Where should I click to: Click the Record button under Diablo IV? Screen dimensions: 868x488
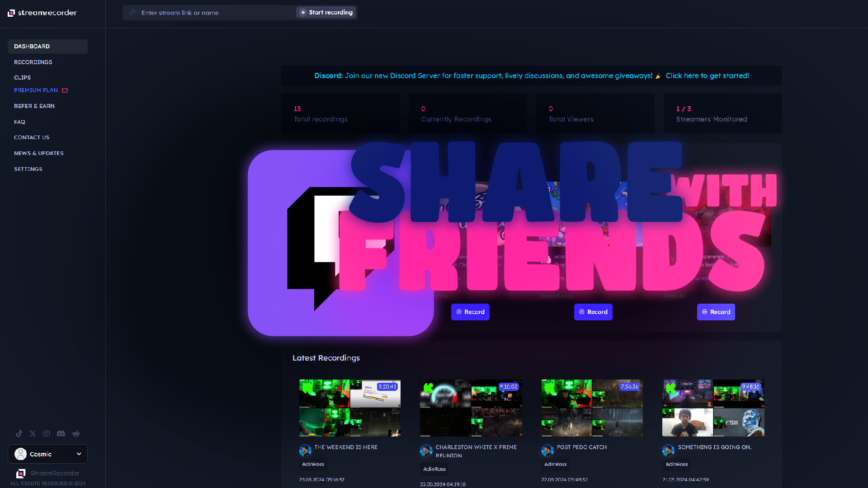click(x=716, y=312)
